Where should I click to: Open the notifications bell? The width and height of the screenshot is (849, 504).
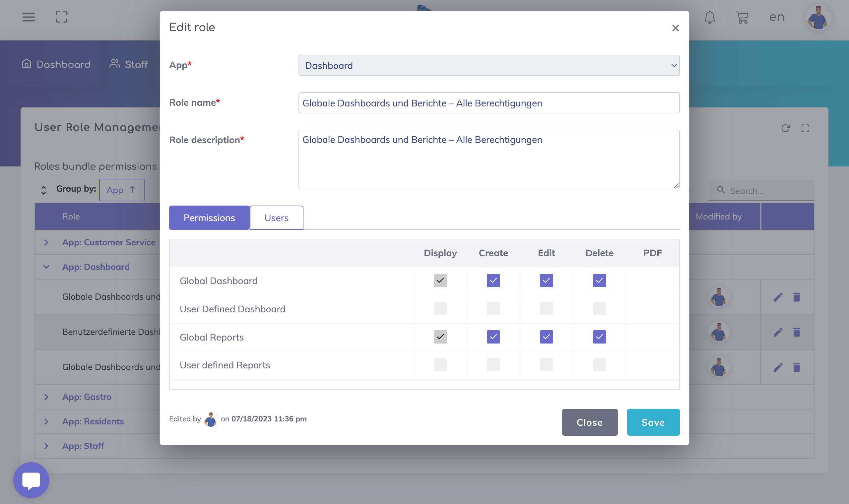click(x=709, y=17)
